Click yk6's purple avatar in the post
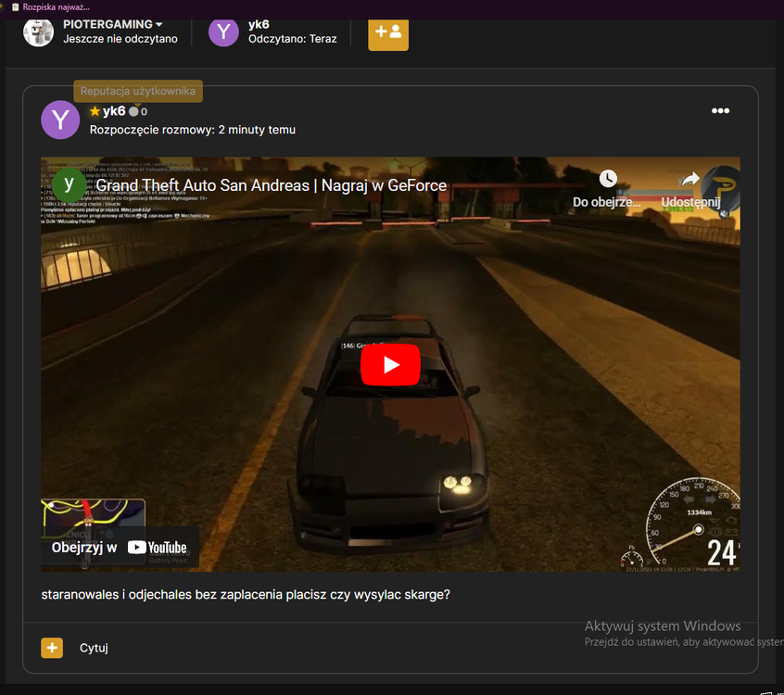This screenshot has width=784, height=695. coord(60,120)
